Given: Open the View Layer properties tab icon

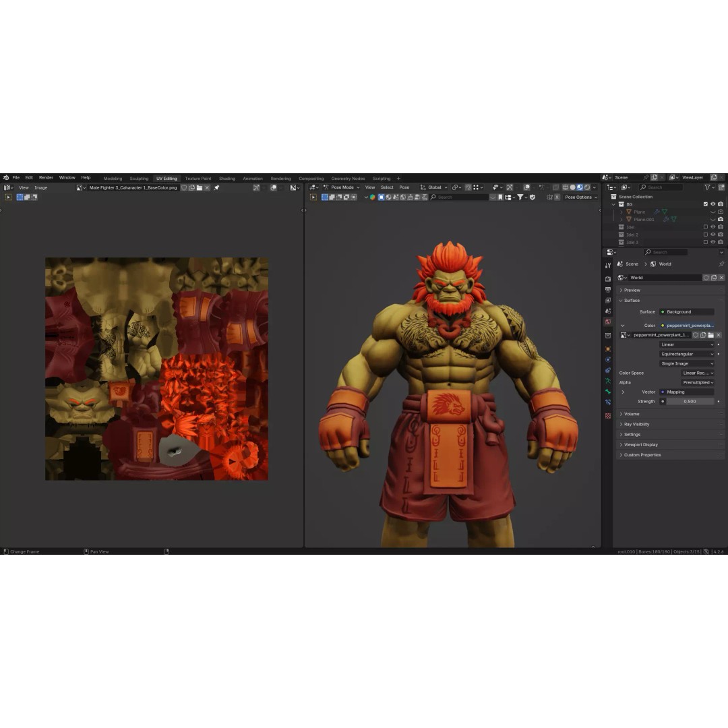Looking at the screenshot, I should click(x=608, y=300).
